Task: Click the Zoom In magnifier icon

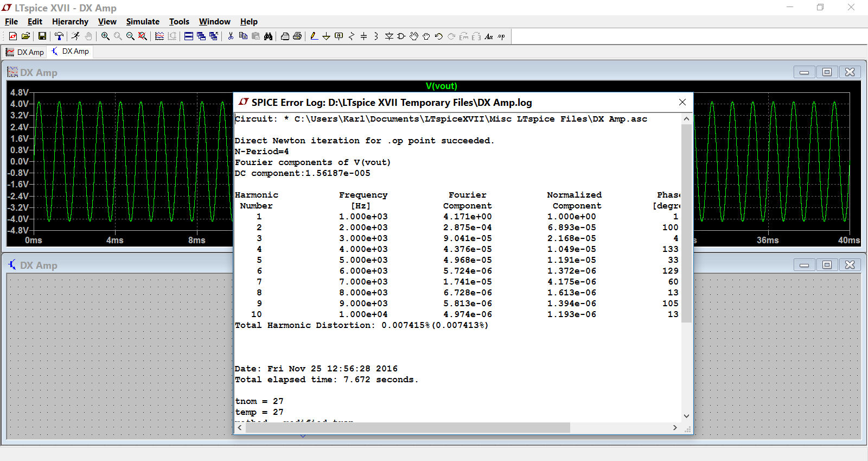Action: (x=105, y=36)
